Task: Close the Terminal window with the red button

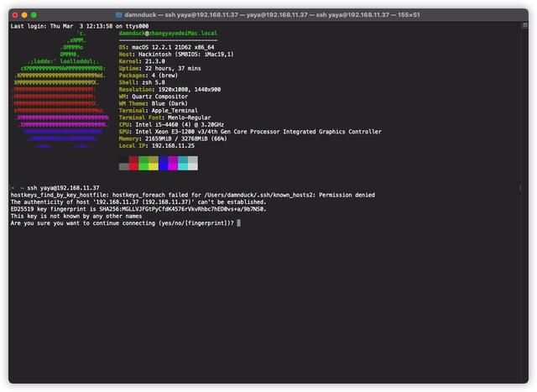Action: (x=15, y=15)
